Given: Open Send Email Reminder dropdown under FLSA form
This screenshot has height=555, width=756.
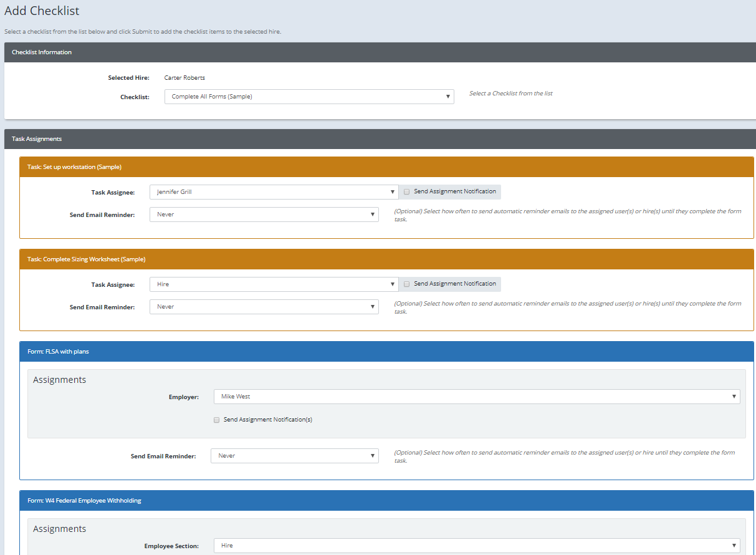Looking at the screenshot, I should click(294, 455).
